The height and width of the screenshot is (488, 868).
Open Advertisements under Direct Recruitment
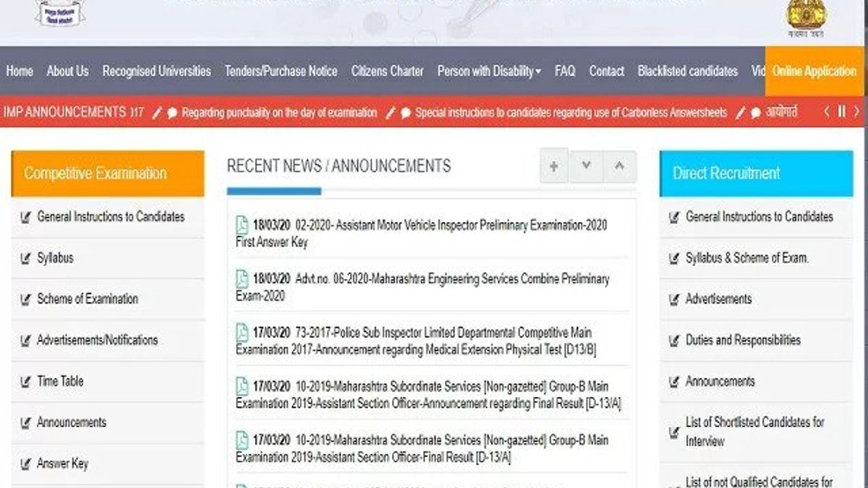pyautogui.click(x=719, y=299)
